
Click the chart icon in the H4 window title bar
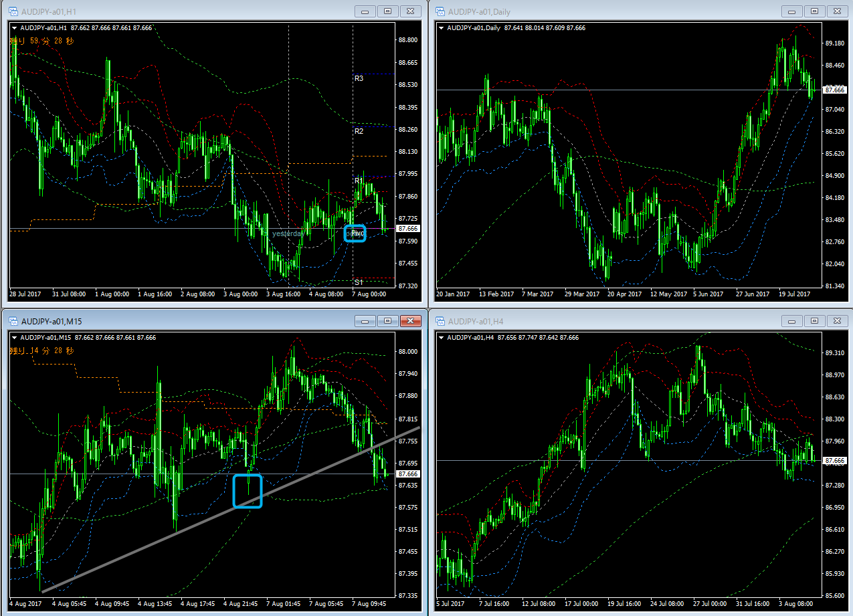pos(440,322)
